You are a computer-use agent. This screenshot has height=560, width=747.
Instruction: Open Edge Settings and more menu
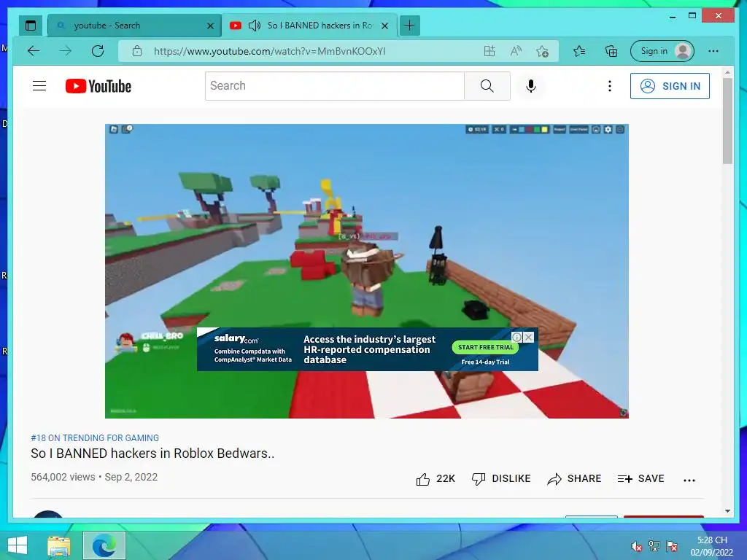(x=713, y=51)
